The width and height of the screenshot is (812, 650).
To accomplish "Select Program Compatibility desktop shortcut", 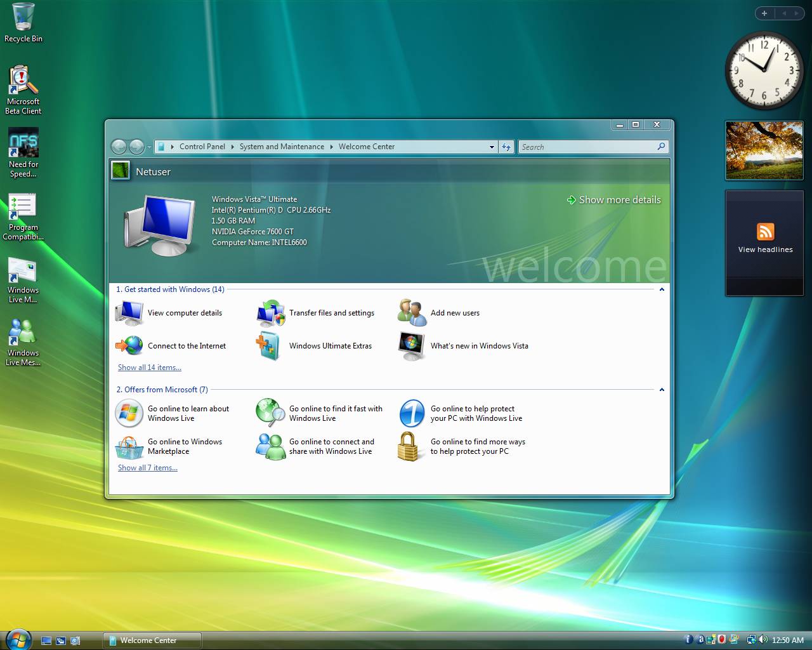I will [x=23, y=216].
